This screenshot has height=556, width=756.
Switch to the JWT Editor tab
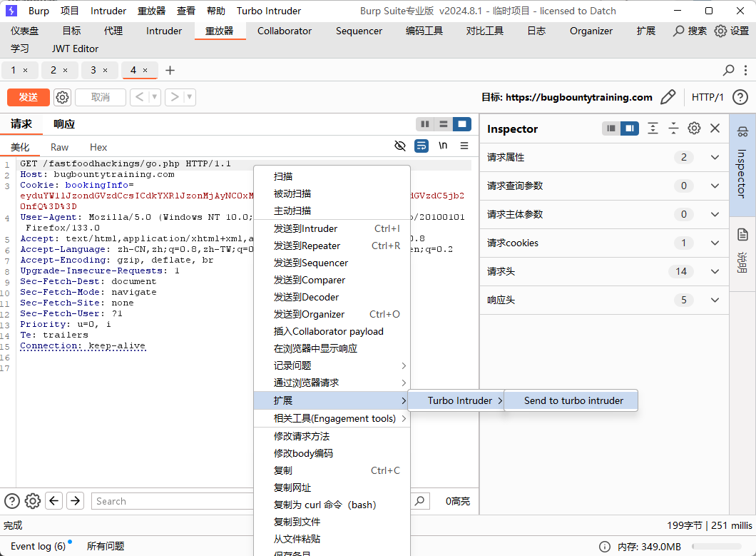click(75, 49)
